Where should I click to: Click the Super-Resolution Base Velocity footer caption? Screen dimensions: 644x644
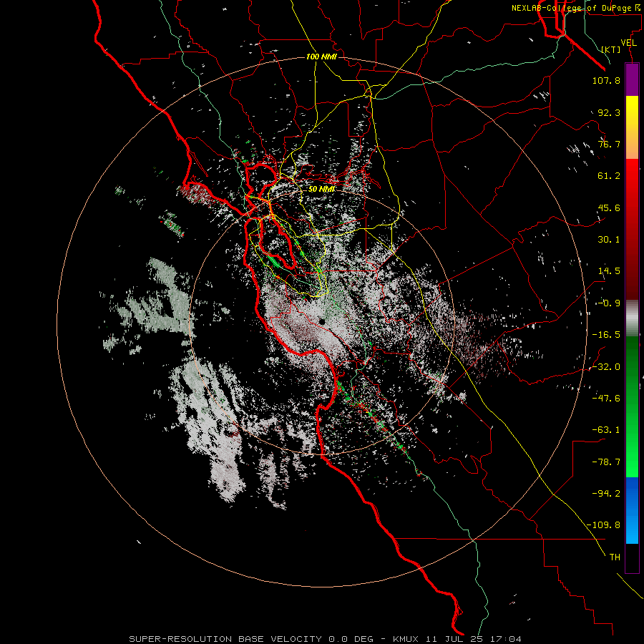pyautogui.click(x=326, y=639)
